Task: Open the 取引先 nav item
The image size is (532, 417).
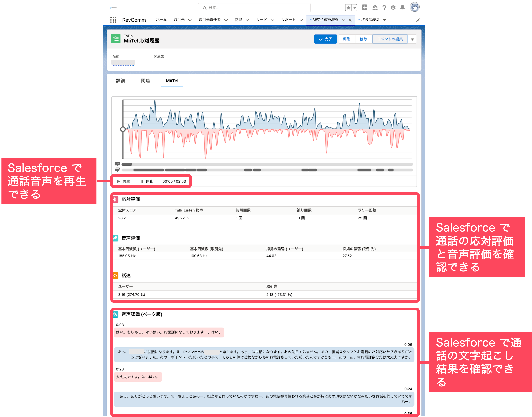Action: [179, 20]
